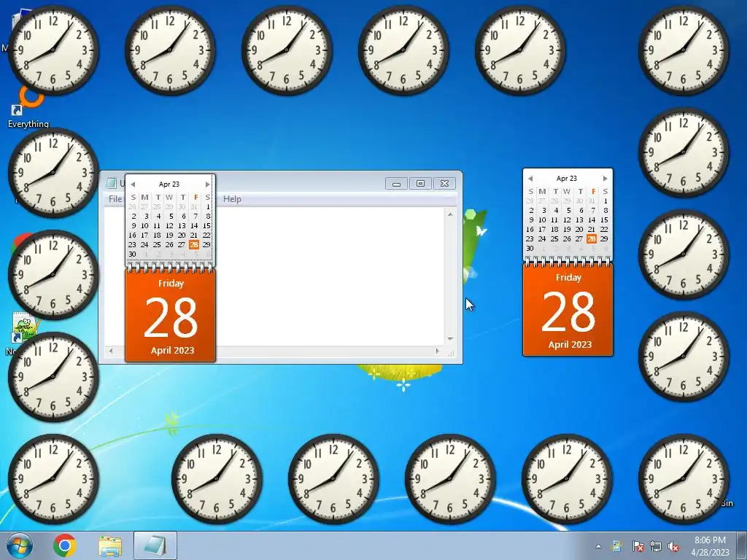Screen dimensions: 747x560
Task: Select date 6 in standalone desktop calendar
Action: click(581, 211)
